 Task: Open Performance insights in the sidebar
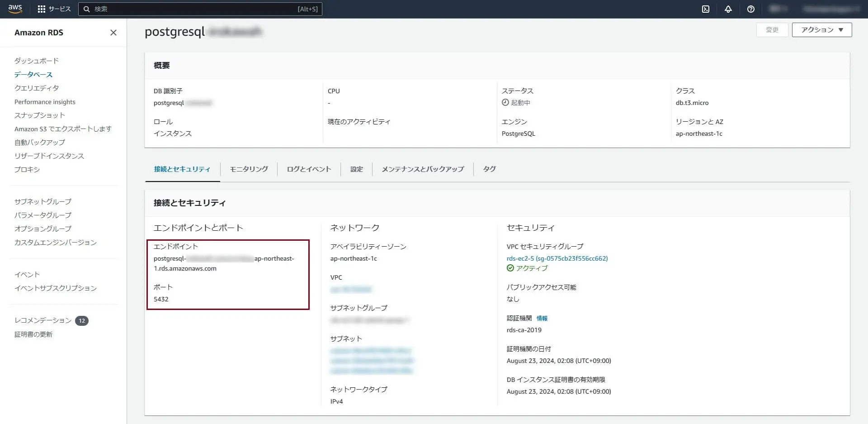pos(45,102)
